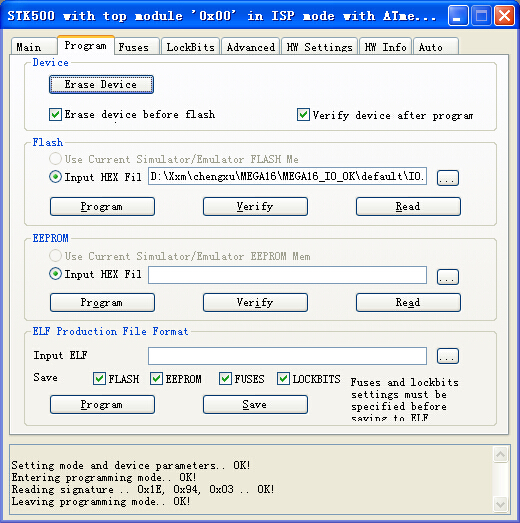The image size is (520, 523).
Task: Click the 'Reading signature' log line
Action: tap(143, 489)
